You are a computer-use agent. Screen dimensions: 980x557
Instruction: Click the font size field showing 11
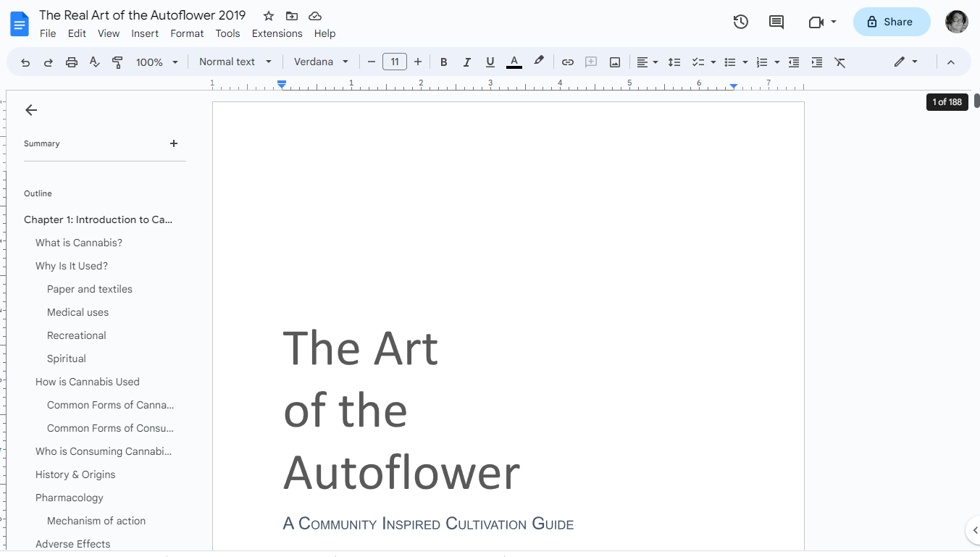(395, 62)
